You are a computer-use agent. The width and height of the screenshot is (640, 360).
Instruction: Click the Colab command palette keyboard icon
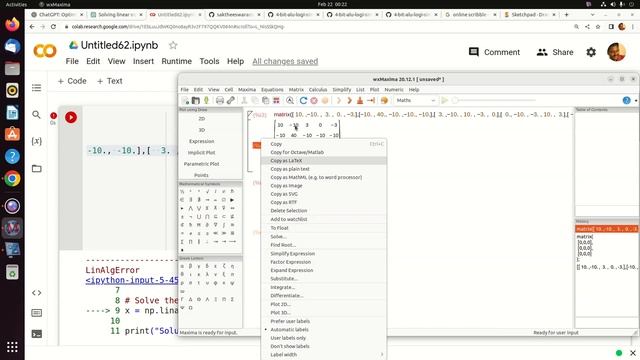pyautogui.click(x=36, y=313)
